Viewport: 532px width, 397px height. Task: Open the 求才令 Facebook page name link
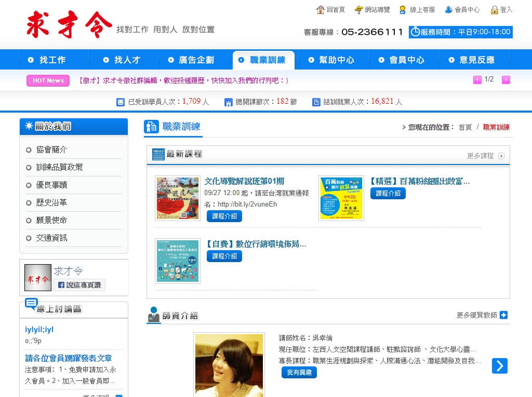pyautogui.click(x=68, y=271)
